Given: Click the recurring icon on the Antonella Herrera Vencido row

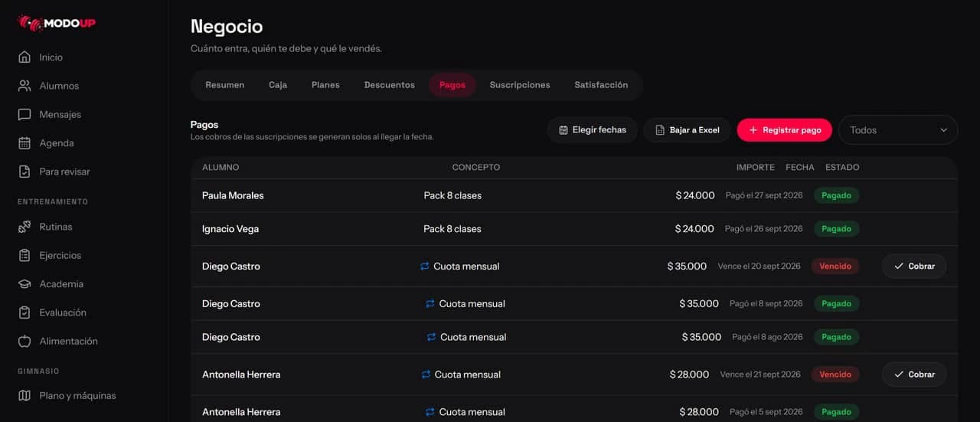Looking at the screenshot, I should 426,375.
